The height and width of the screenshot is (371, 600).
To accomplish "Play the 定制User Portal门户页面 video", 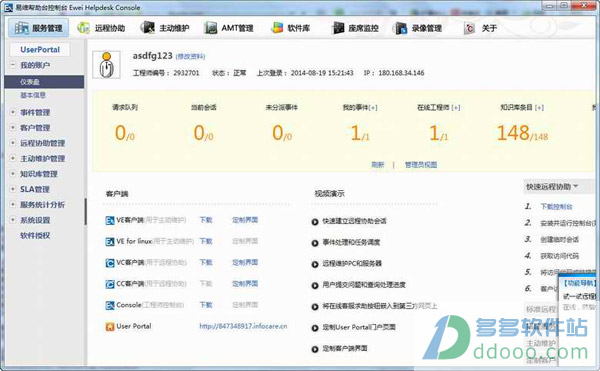I will (315, 328).
